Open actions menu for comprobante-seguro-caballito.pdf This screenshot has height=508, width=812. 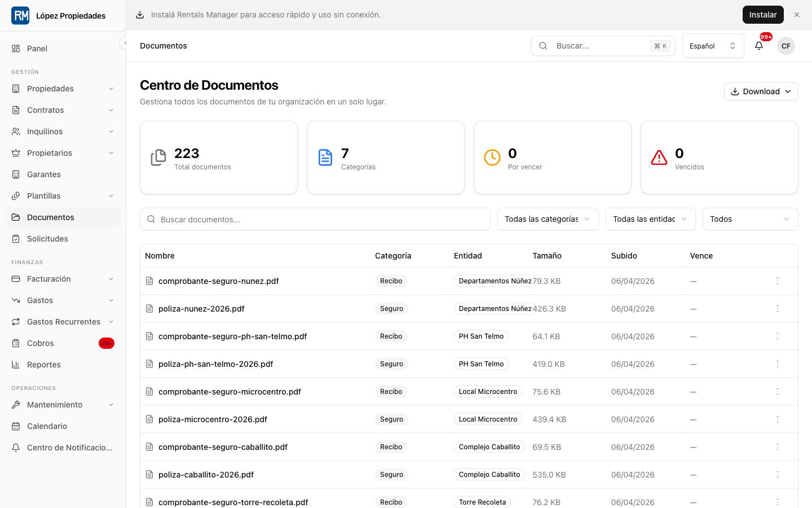(778, 446)
